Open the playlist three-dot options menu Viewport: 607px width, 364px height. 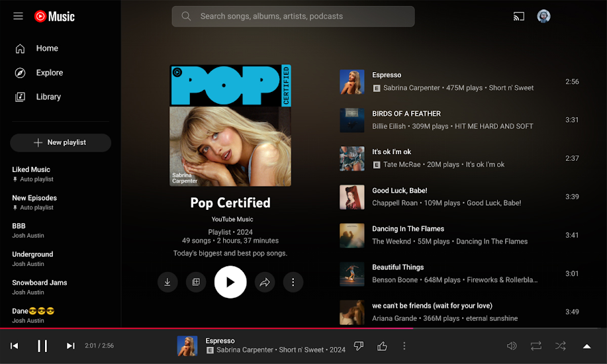(293, 282)
